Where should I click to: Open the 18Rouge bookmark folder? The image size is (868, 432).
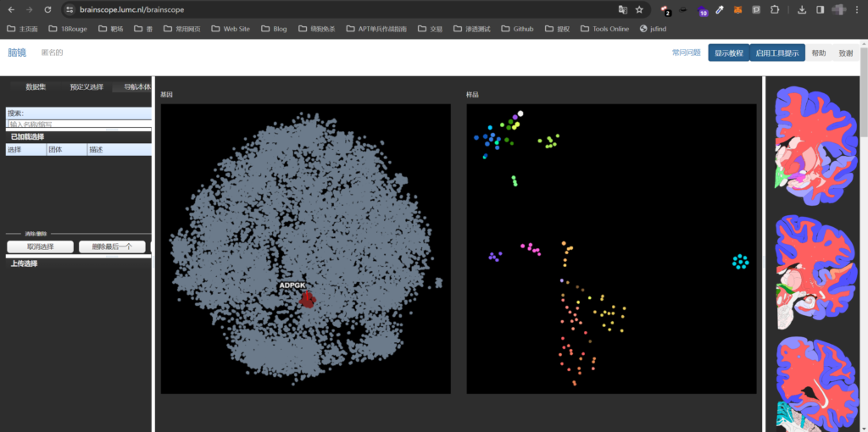68,29
